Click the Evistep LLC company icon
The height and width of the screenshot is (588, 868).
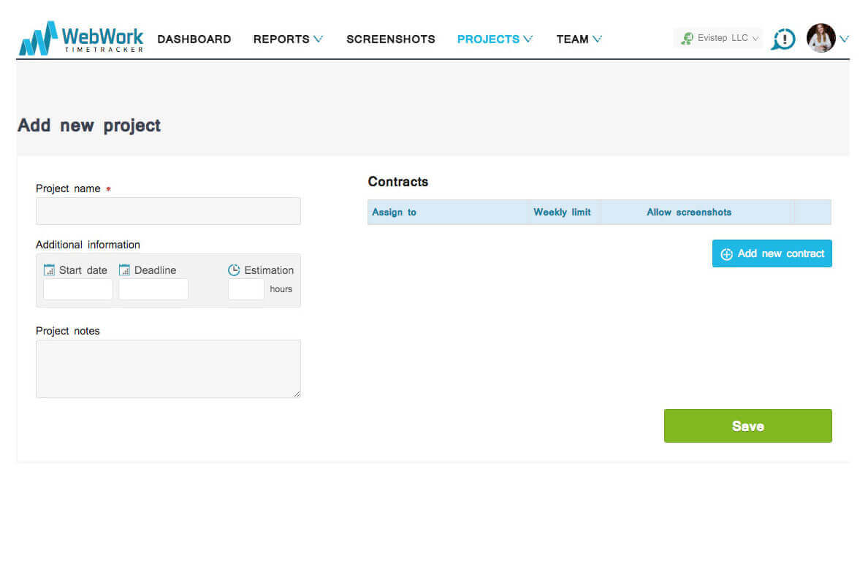(x=687, y=38)
